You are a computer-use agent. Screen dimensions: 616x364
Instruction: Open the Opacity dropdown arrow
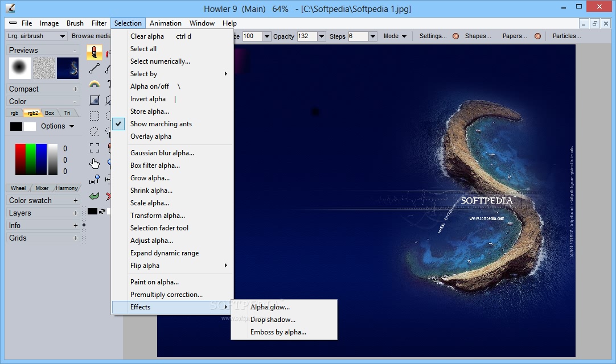click(321, 36)
